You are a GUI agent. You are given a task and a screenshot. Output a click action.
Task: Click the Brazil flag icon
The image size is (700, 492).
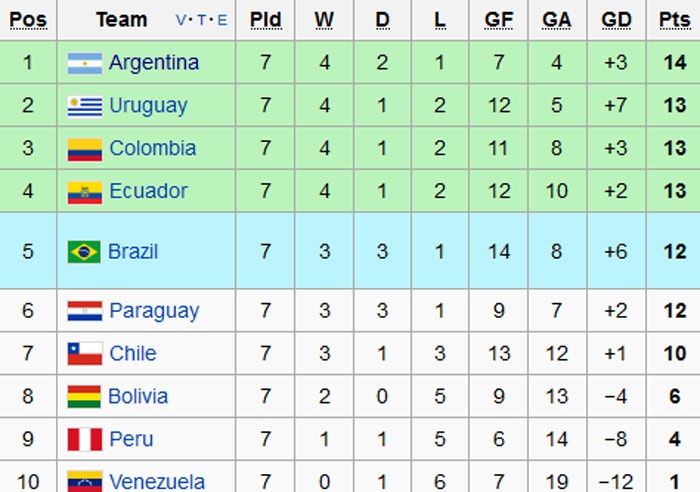coord(84,251)
